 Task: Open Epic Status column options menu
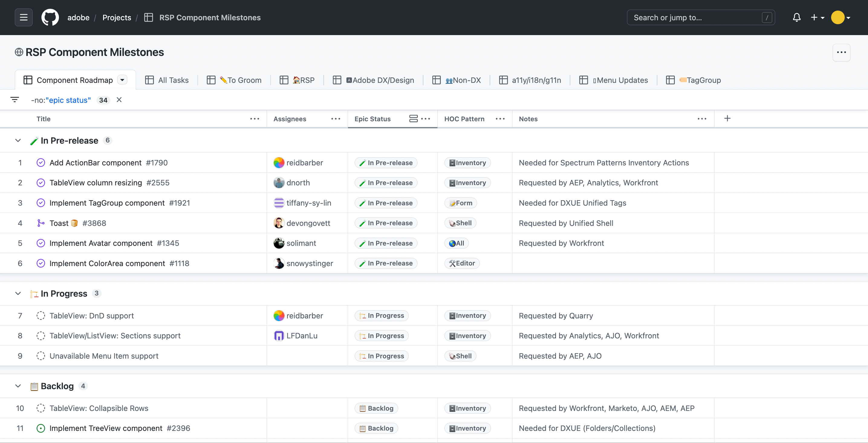pyautogui.click(x=426, y=119)
